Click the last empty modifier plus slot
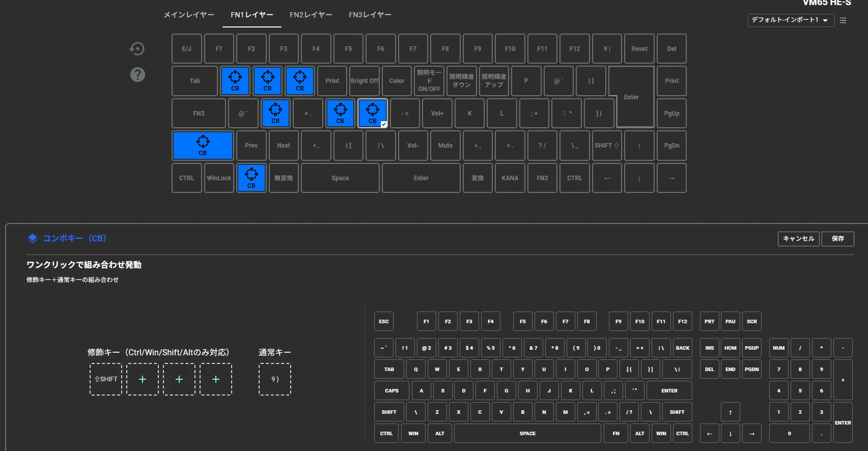Screen dimensions: 868x451 [x=216, y=379]
